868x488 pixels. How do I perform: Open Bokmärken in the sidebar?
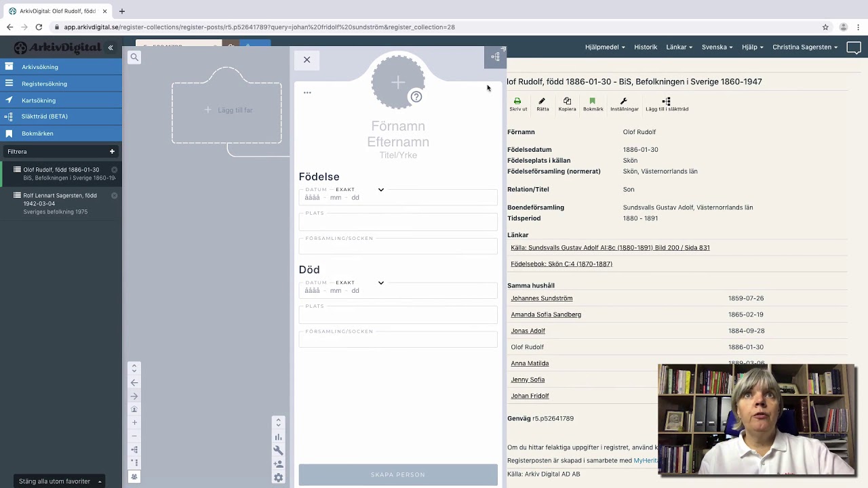(61, 134)
